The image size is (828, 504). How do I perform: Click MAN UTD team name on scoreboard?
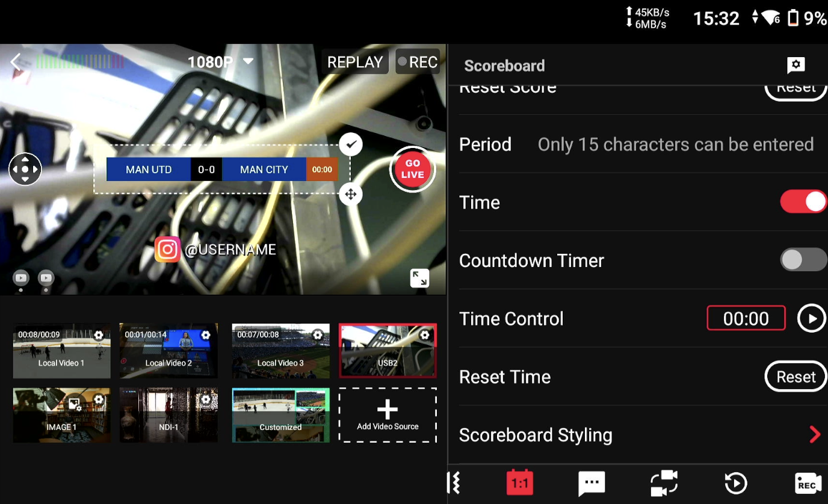click(149, 170)
